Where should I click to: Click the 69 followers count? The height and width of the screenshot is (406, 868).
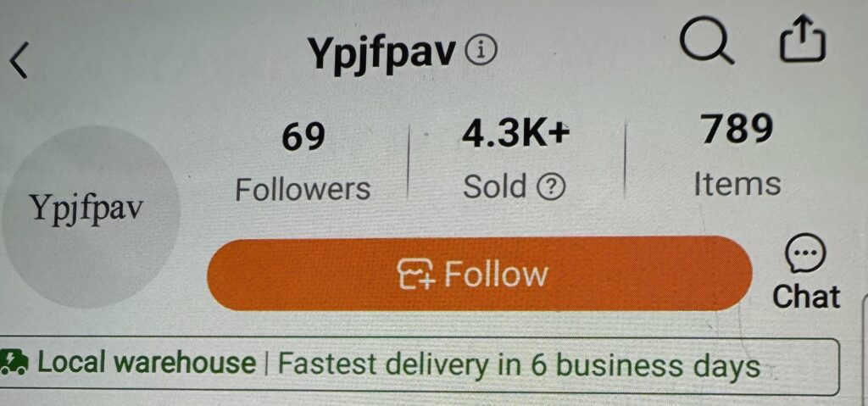click(303, 137)
